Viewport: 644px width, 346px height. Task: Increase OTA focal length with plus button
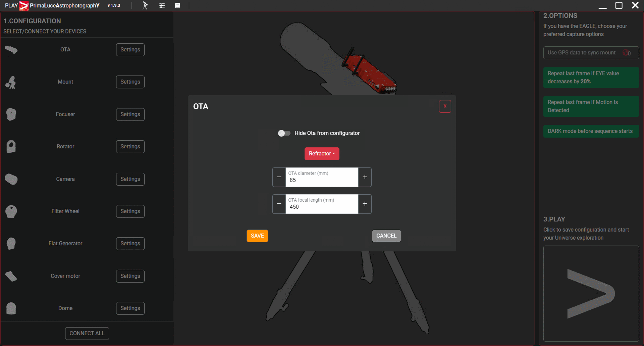(365, 204)
